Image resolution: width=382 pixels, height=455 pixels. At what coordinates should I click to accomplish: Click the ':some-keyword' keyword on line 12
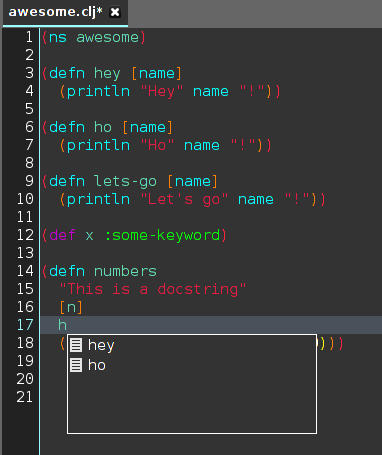click(x=162, y=235)
